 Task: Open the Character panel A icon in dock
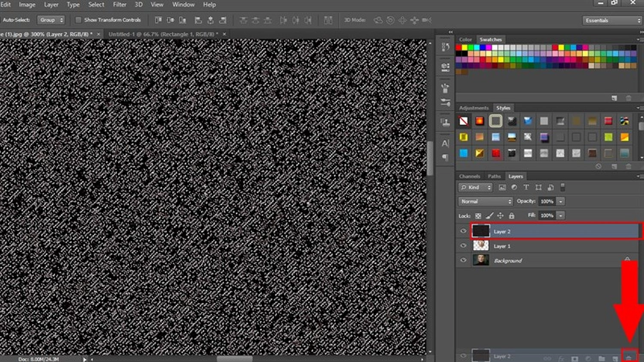point(445,143)
